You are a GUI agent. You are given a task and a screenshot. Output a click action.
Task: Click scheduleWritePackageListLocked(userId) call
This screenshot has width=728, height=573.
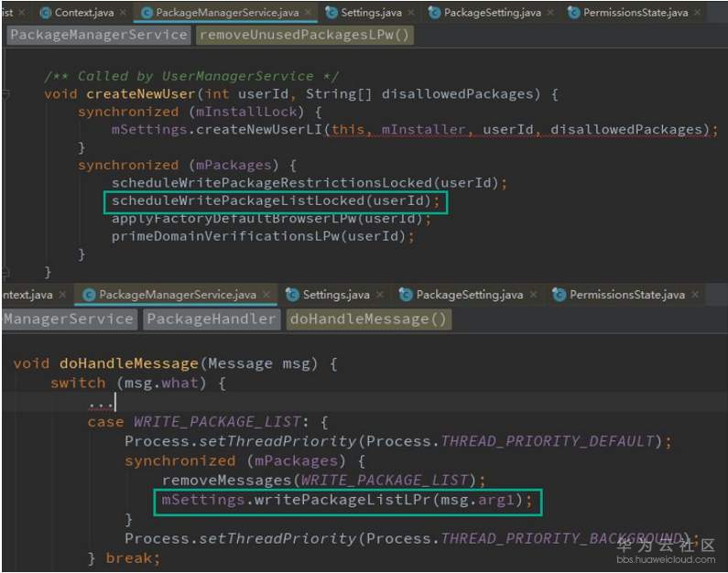tap(276, 200)
